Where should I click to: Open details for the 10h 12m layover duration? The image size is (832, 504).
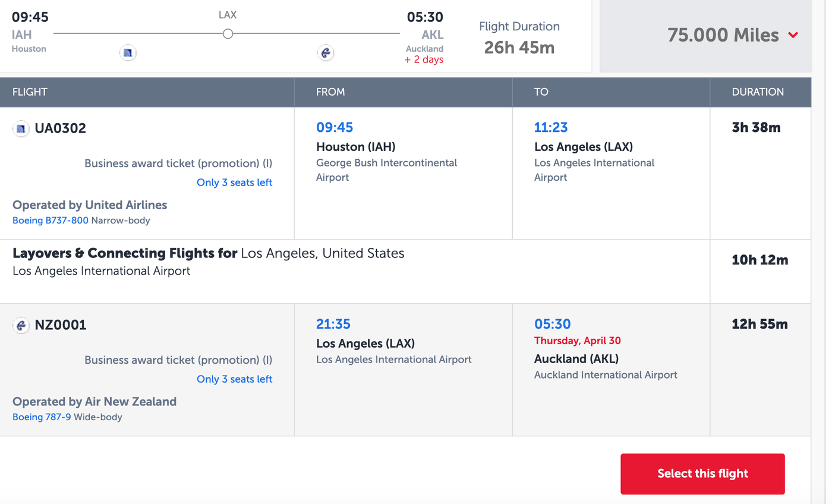point(760,260)
